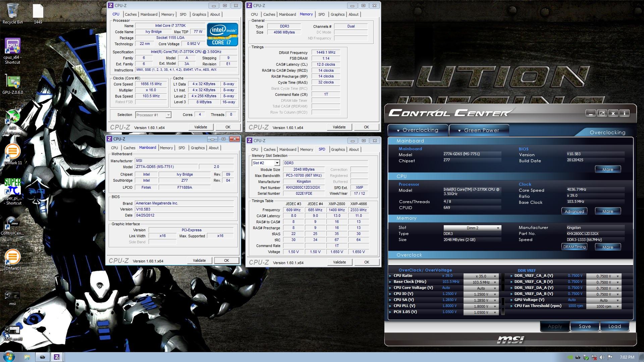Select Graphics tab in top-left CPU-Z
Viewport: 644px width, 362px height.
(x=199, y=14)
